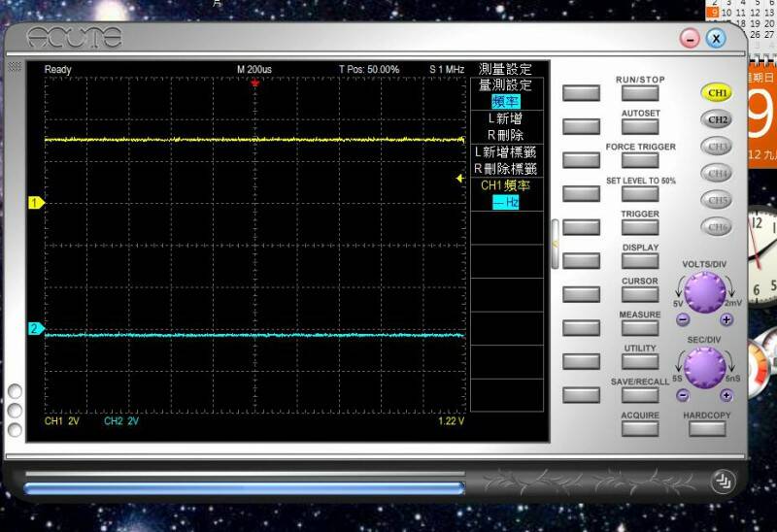
Task: Decrease SEC/DIV with minus button
Action: 683,395
